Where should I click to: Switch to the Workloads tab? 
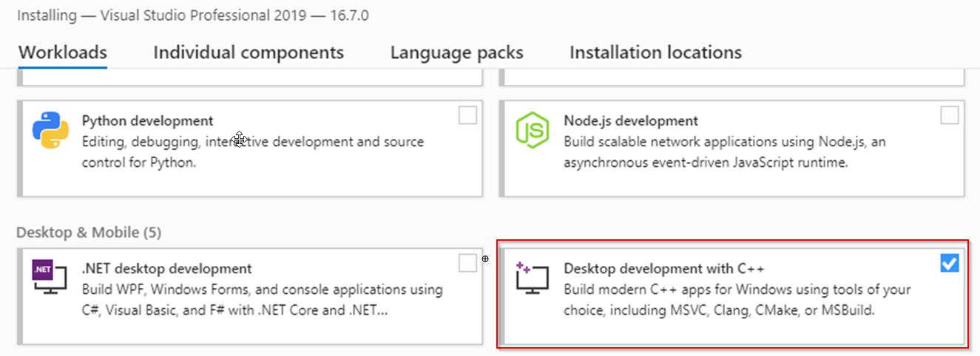pos(63,52)
